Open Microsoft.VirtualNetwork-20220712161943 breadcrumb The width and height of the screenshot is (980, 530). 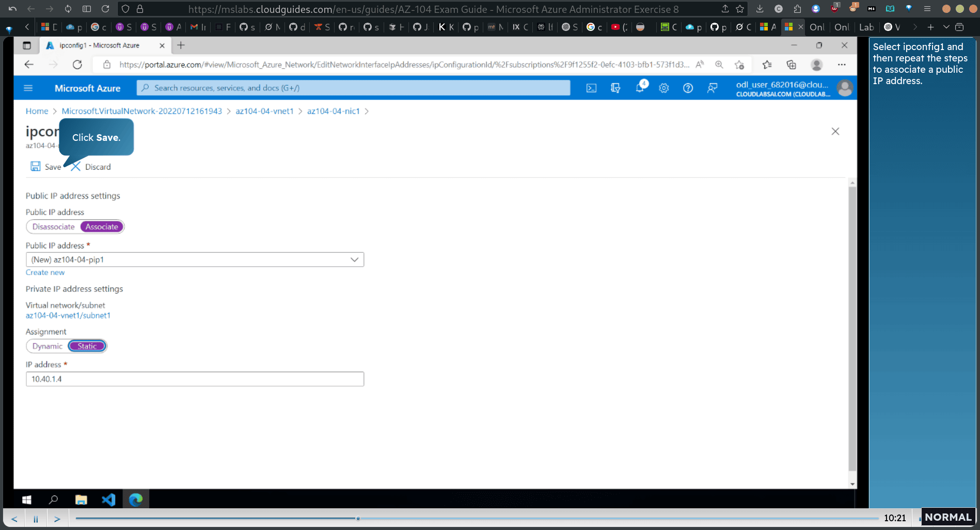(141, 111)
